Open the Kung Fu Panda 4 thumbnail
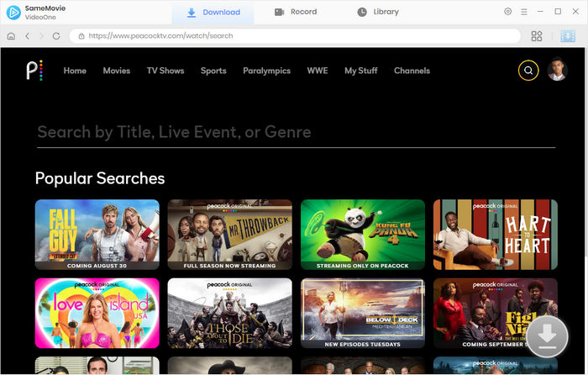This screenshot has width=588, height=375. point(363,235)
